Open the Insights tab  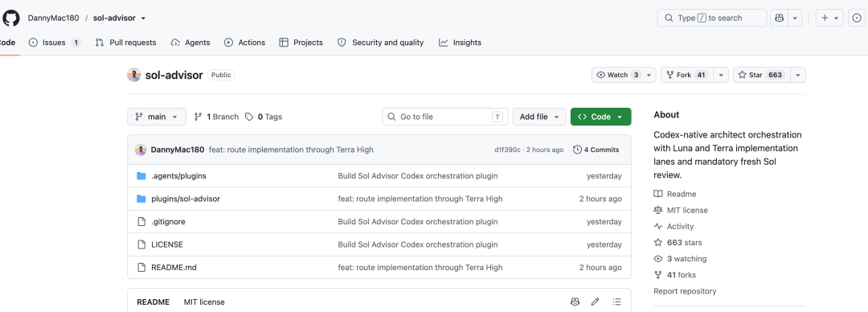[460, 43]
